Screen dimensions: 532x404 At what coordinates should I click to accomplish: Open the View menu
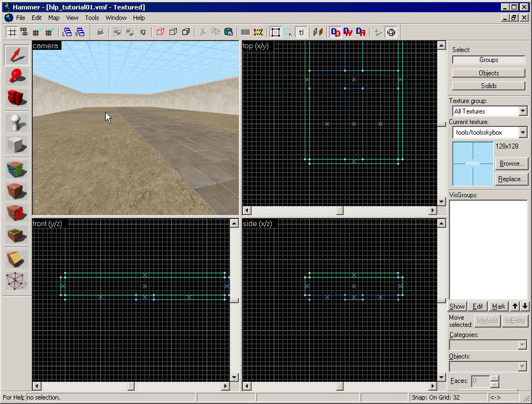point(72,18)
